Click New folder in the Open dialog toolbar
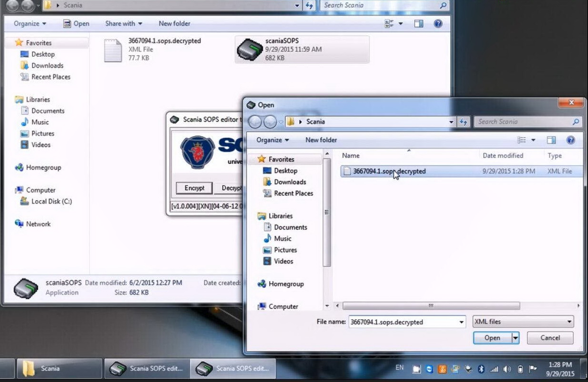588x382 pixels. (x=321, y=140)
